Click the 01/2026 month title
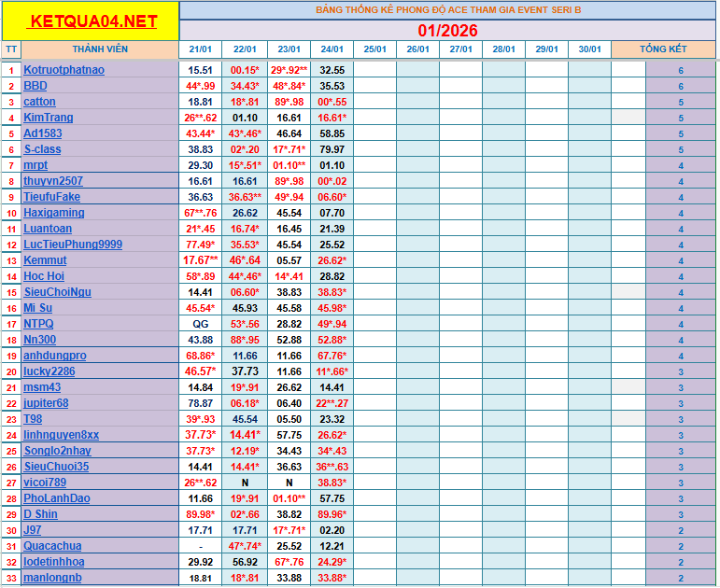Viewport: 720px width, 588px height. [x=447, y=30]
